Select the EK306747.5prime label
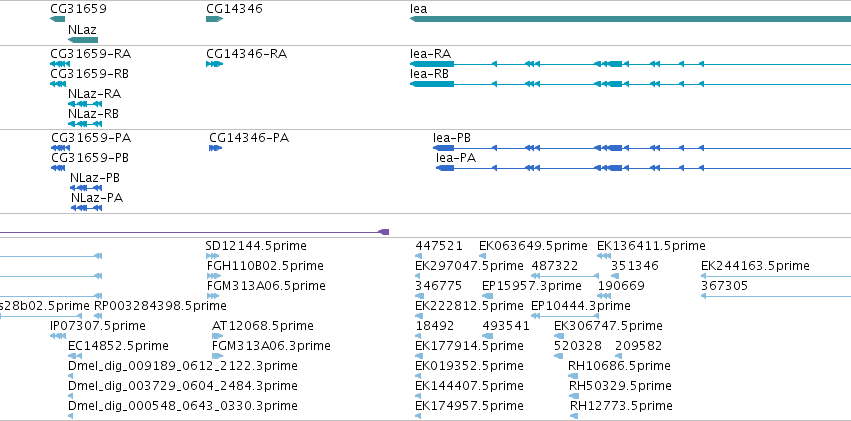 (608, 326)
